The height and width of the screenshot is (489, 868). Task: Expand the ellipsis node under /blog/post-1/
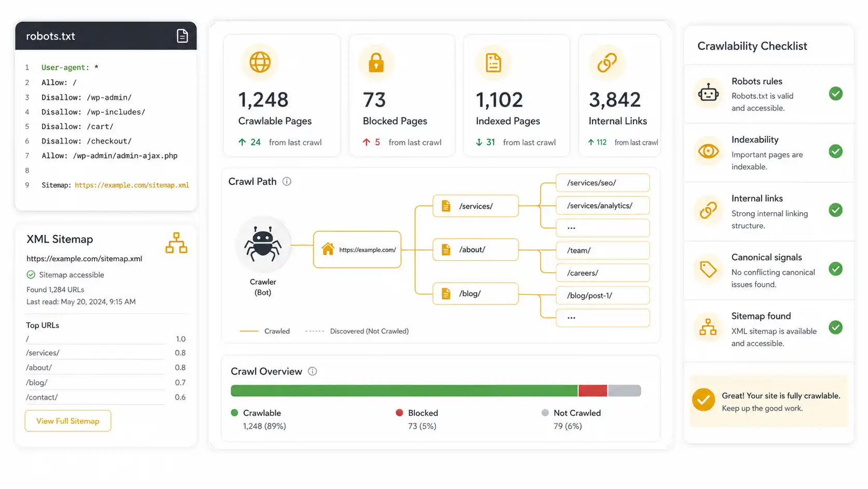[603, 318]
